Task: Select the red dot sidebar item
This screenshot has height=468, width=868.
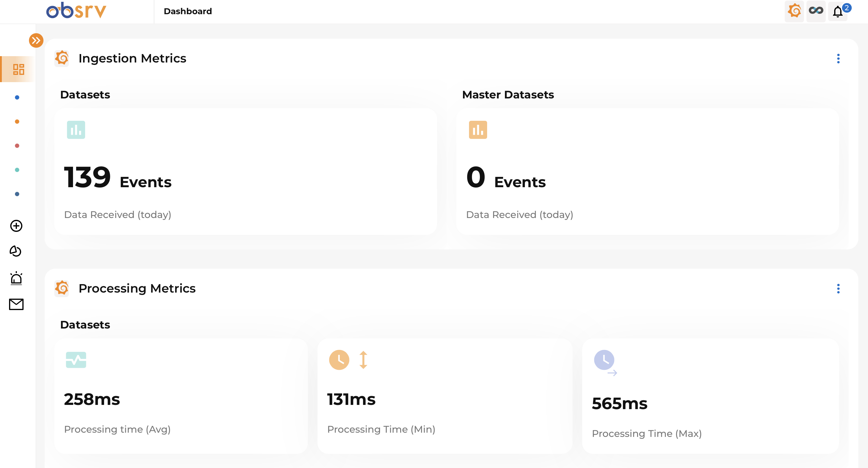Action: click(17, 146)
